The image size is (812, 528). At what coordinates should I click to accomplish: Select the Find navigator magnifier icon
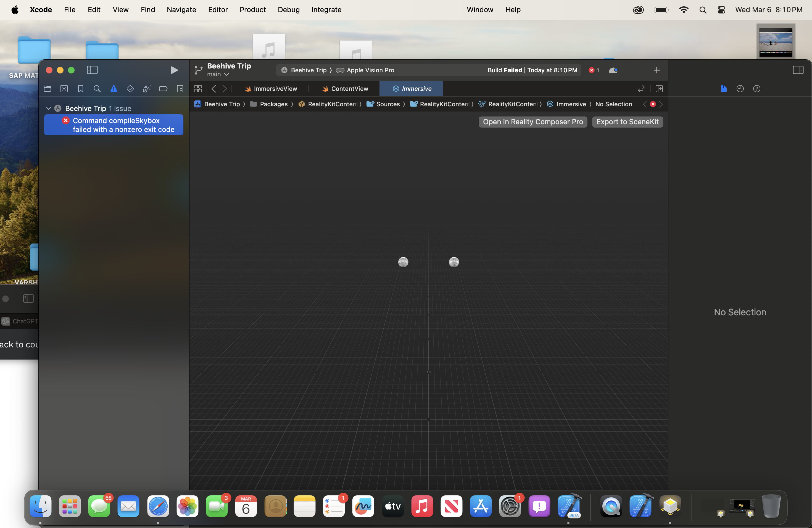pyautogui.click(x=97, y=89)
